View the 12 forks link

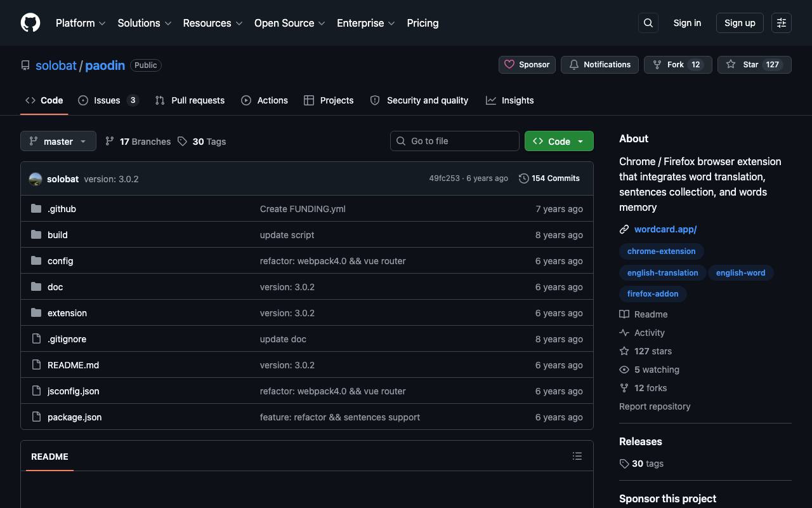click(x=643, y=388)
